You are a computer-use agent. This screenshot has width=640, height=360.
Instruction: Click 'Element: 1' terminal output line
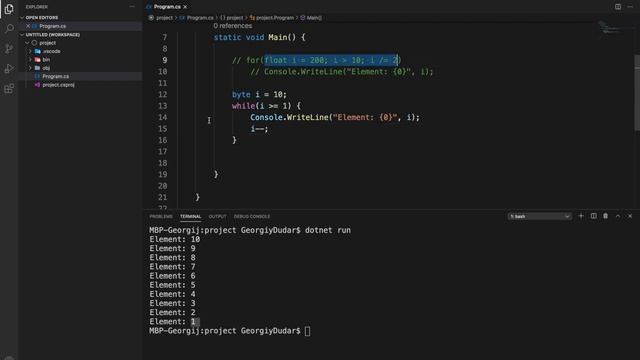172,322
